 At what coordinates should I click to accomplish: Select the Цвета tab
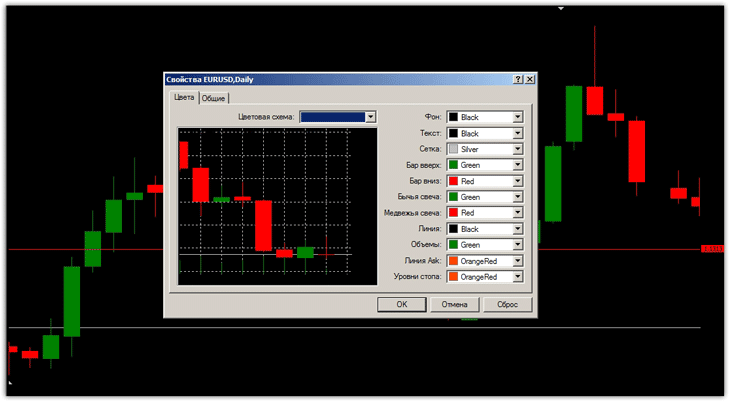tap(184, 98)
